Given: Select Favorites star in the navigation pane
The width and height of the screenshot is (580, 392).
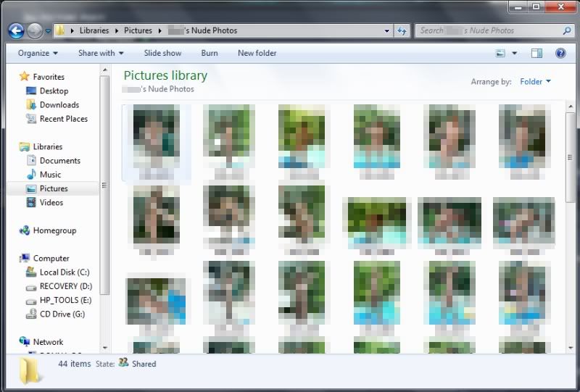Looking at the screenshot, I should [x=25, y=76].
